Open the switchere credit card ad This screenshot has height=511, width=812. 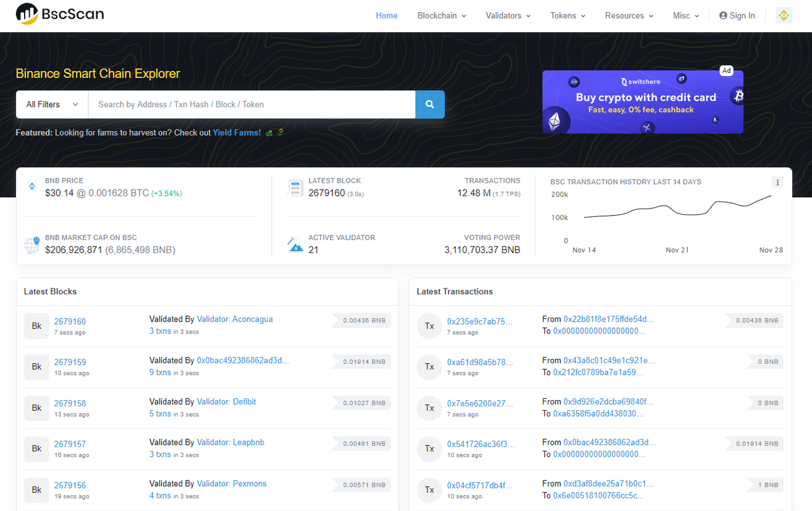click(643, 102)
